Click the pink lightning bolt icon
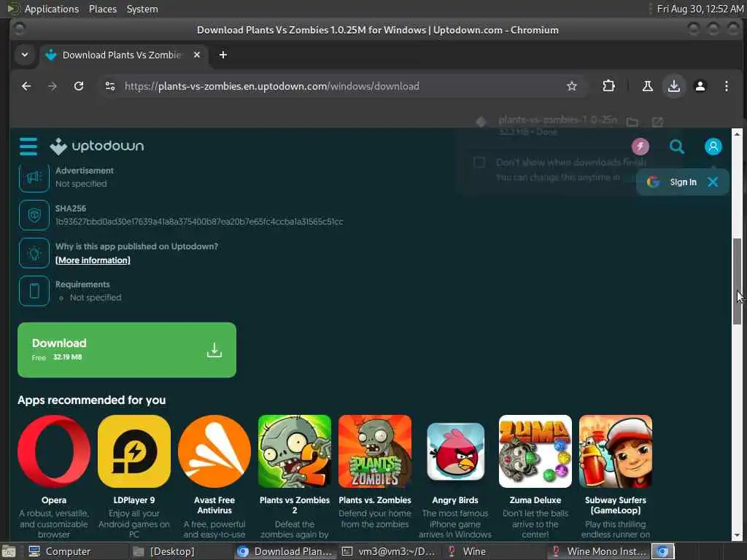This screenshot has height=560, width=747. click(x=640, y=146)
